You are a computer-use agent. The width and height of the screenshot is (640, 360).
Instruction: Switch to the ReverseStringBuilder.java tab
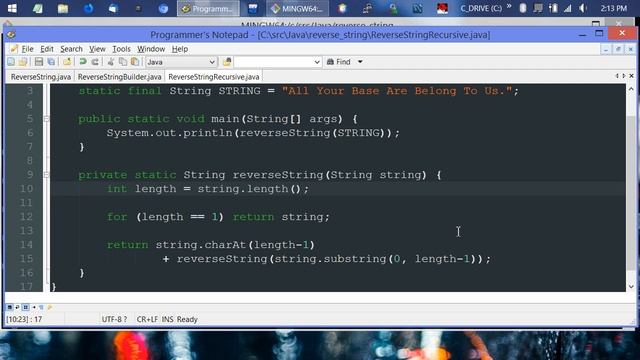119,77
